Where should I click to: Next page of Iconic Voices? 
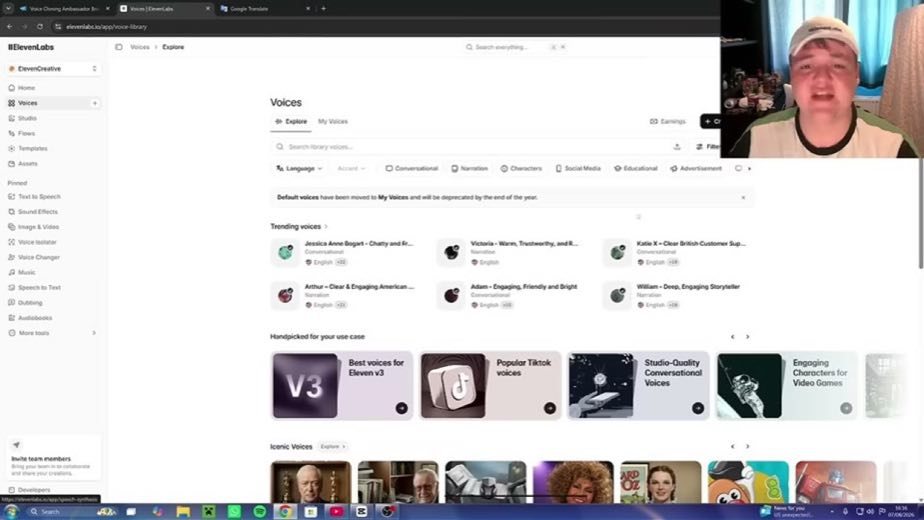[x=748, y=446]
